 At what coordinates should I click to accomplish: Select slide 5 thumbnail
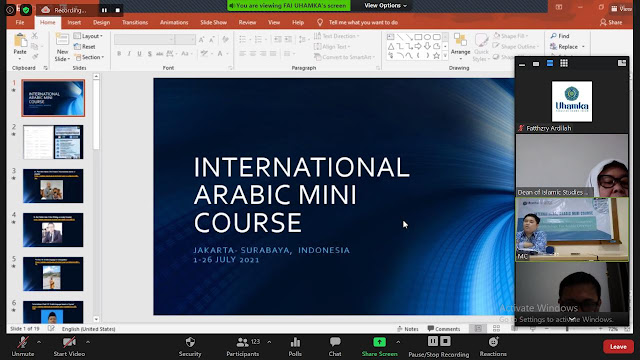click(53, 274)
